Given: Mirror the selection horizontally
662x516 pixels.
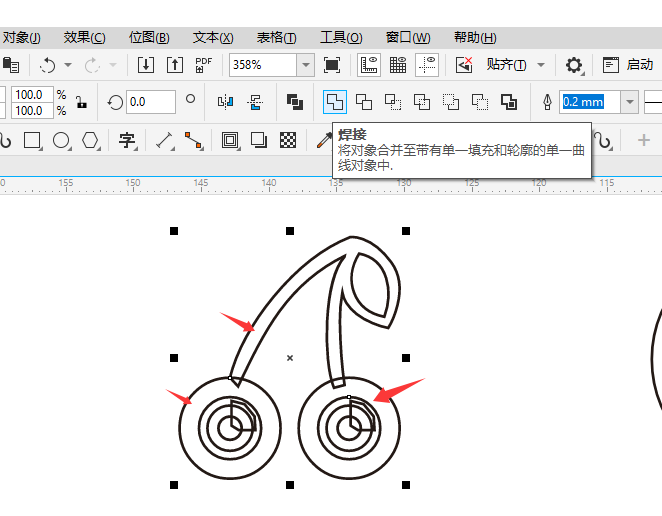Looking at the screenshot, I should (x=225, y=102).
